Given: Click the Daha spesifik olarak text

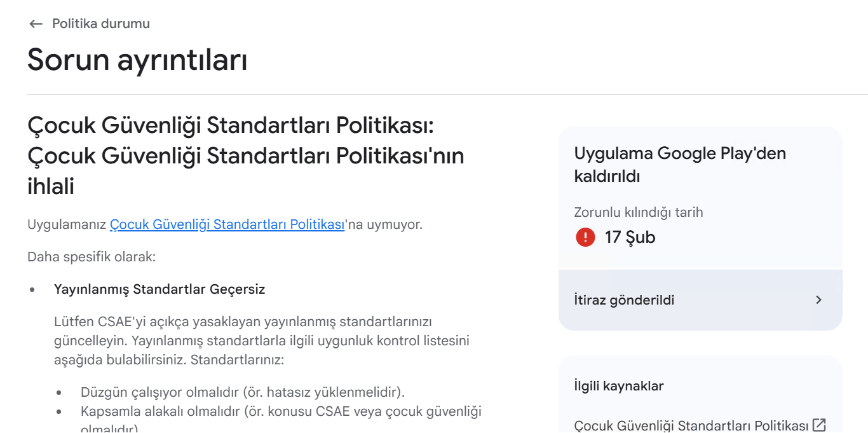Looking at the screenshot, I should (x=92, y=257).
